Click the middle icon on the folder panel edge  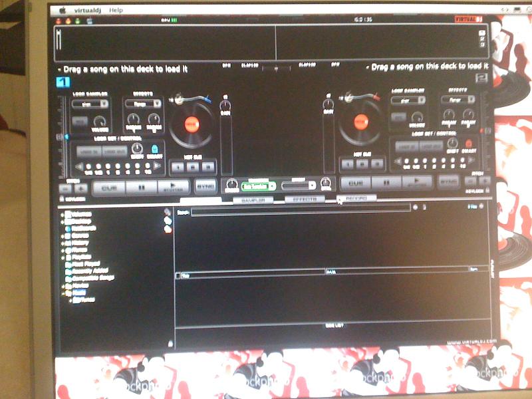(x=168, y=221)
